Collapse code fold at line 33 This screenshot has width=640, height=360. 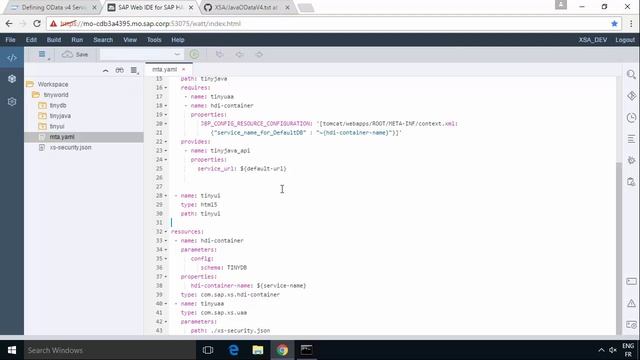(x=166, y=241)
